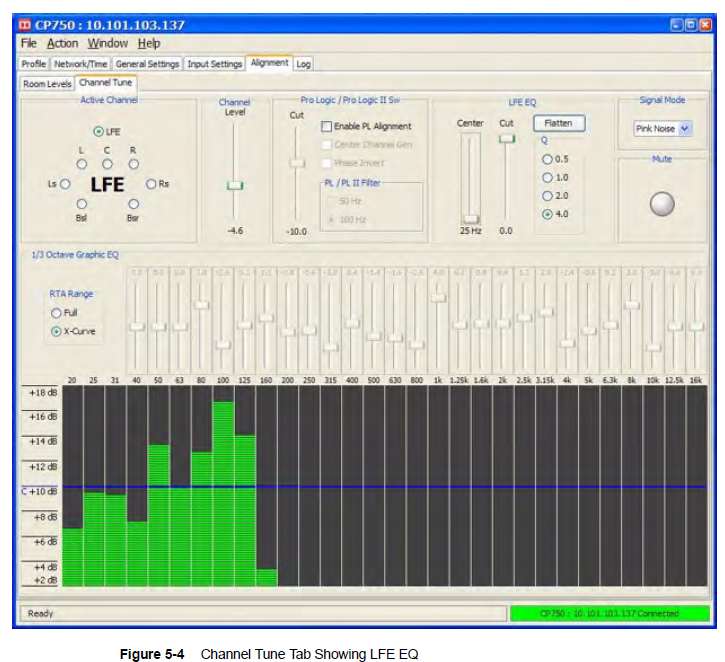Viewport: 725px width, 662px height.
Task: Click the C +10 dB scale label
Action: click(40, 491)
